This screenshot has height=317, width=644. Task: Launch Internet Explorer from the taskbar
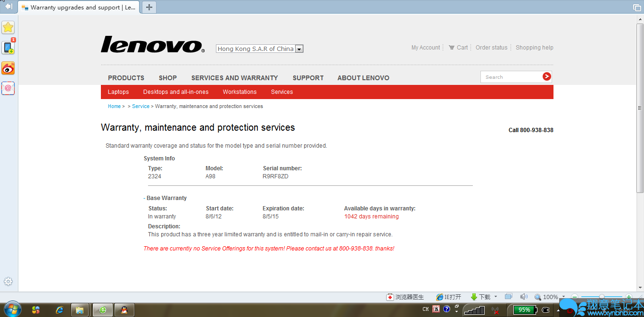(59, 310)
